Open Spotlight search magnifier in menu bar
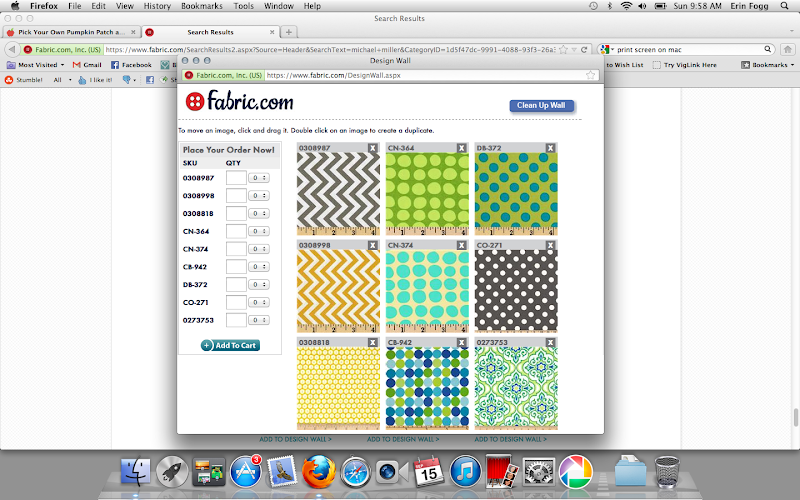The width and height of the screenshot is (800, 500). (784, 6)
